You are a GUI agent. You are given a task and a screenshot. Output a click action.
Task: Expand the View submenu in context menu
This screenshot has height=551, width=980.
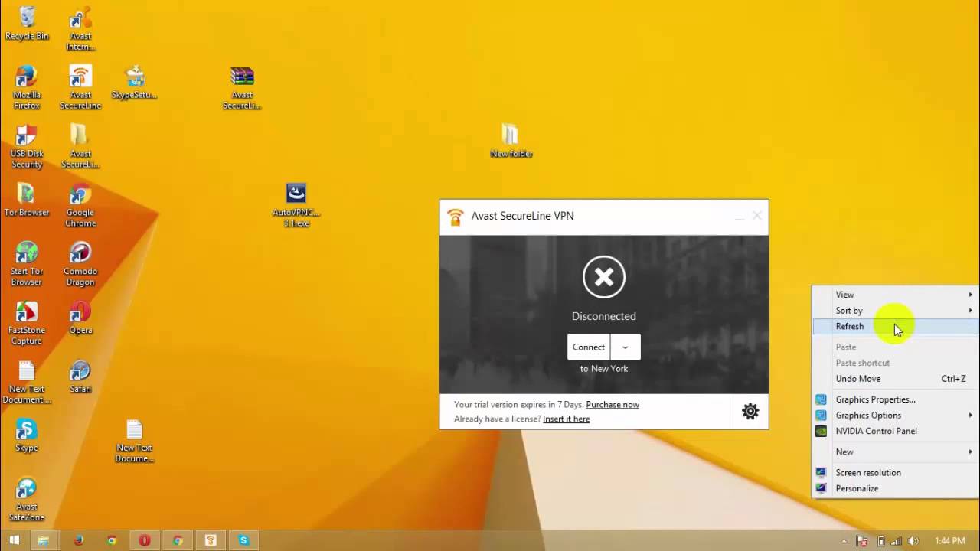point(896,295)
